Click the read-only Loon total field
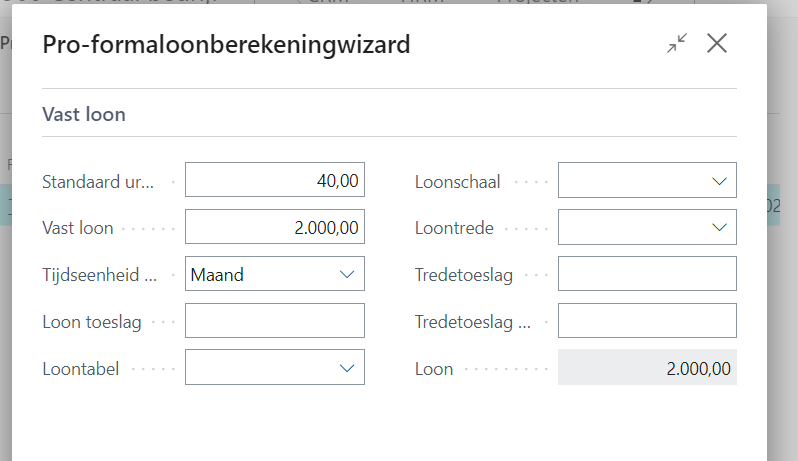This screenshot has height=461, width=798. coord(647,368)
